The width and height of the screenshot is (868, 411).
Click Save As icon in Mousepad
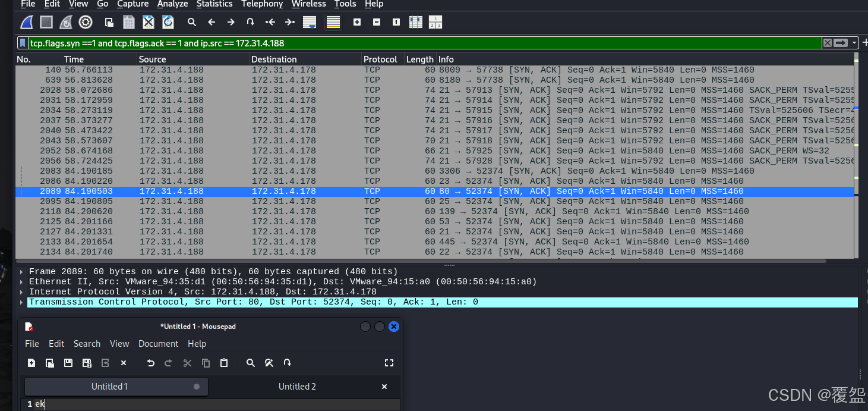(87, 363)
